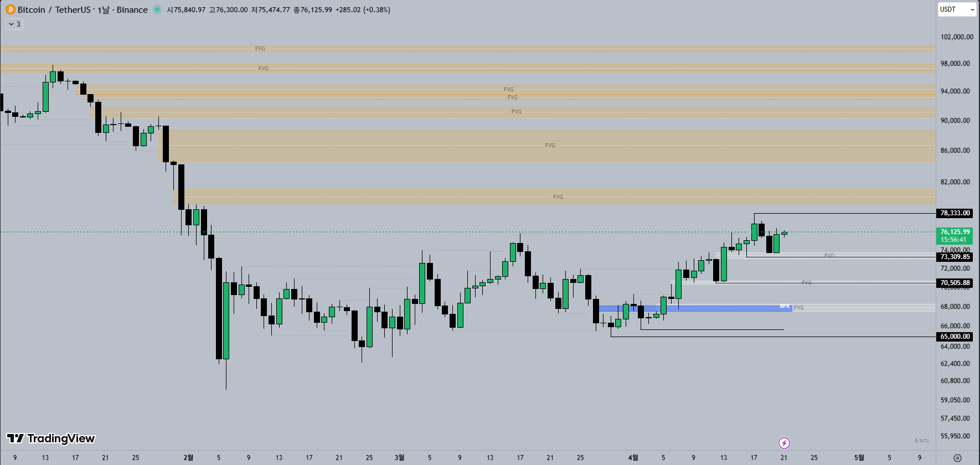Screen dimensions: 980x465
Task: Click the orange Bitcoin symbol logo
Action: [11, 9]
